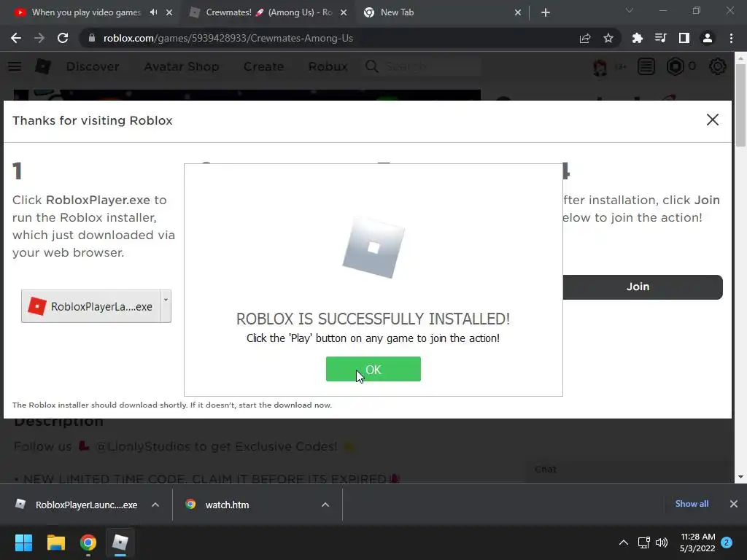The image size is (747, 560).
Task: Open the Roblox installer taskbar icon
Action: [120, 542]
